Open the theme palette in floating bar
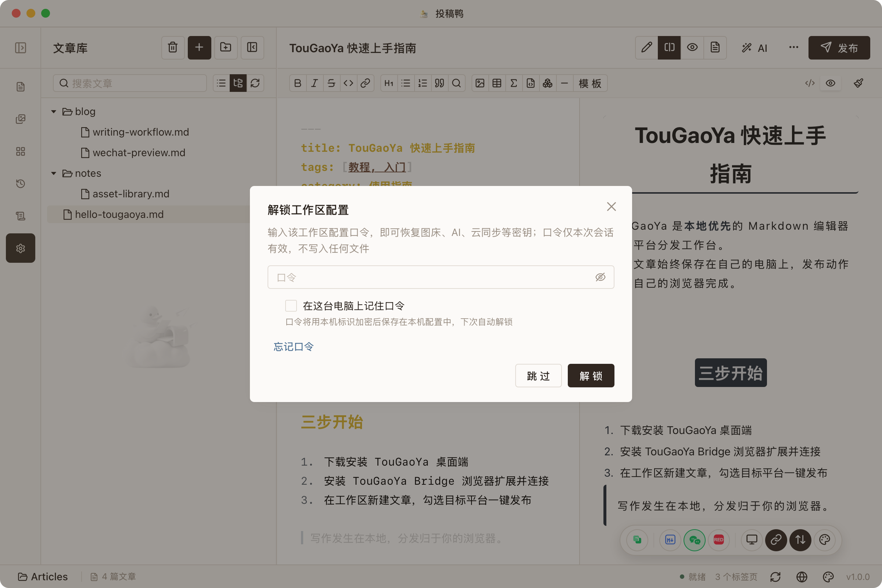 825,539
